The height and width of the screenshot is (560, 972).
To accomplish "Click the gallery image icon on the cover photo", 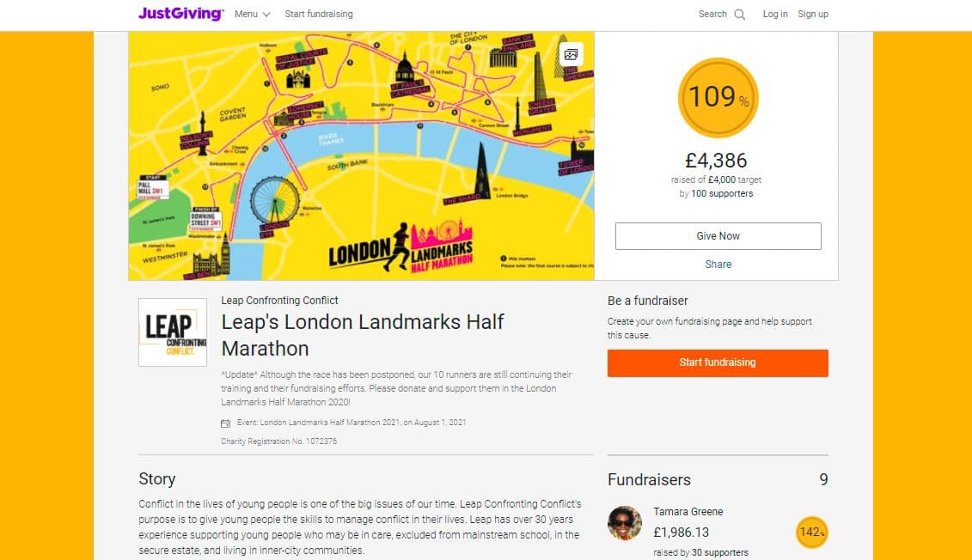I will point(571,54).
